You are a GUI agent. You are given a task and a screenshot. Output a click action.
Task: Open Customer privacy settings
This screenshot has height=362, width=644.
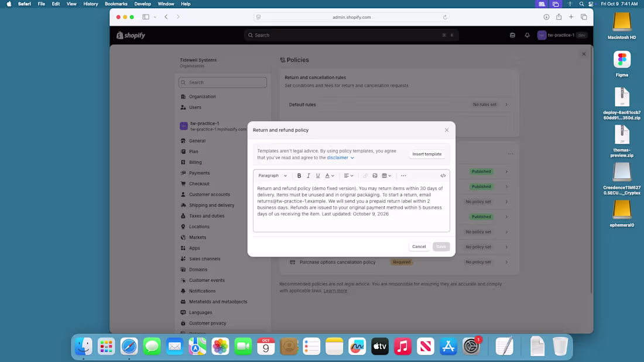[x=207, y=323]
